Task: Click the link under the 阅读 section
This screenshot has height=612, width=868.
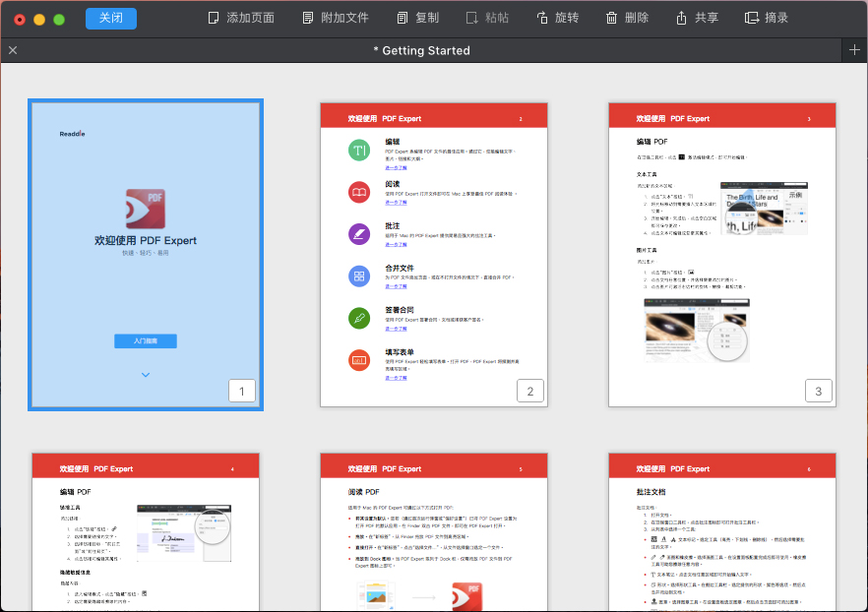Action: [x=396, y=203]
